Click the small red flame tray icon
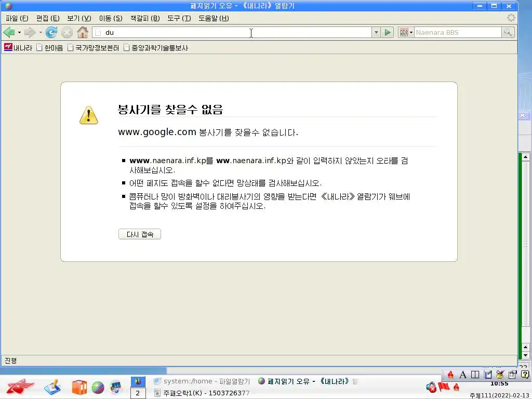The height and width of the screenshot is (399, 532). pyautogui.click(x=456, y=388)
